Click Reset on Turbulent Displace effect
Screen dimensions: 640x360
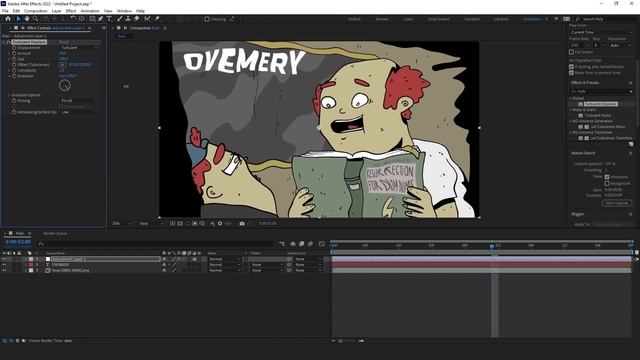(64, 42)
